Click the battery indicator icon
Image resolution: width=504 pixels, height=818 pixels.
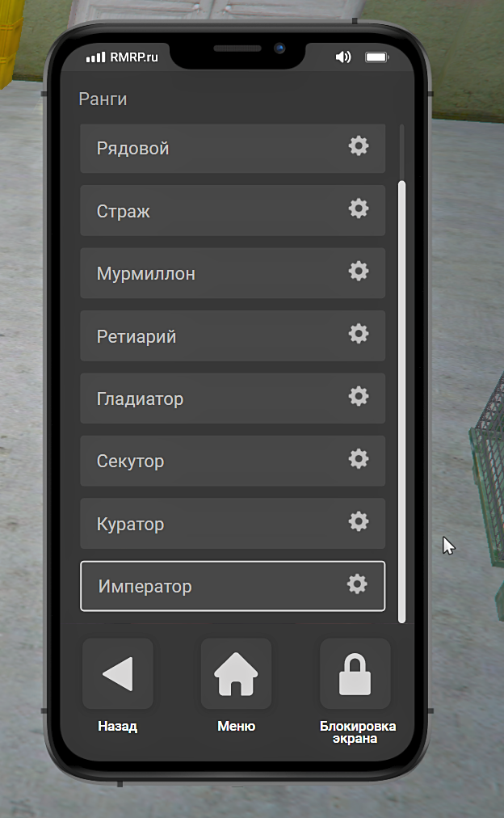377,57
